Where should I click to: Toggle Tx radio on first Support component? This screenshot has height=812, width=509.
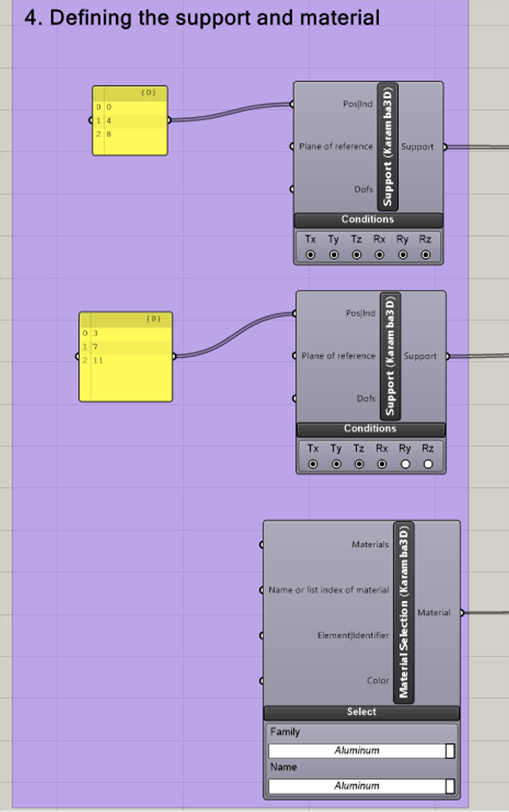[310, 255]
